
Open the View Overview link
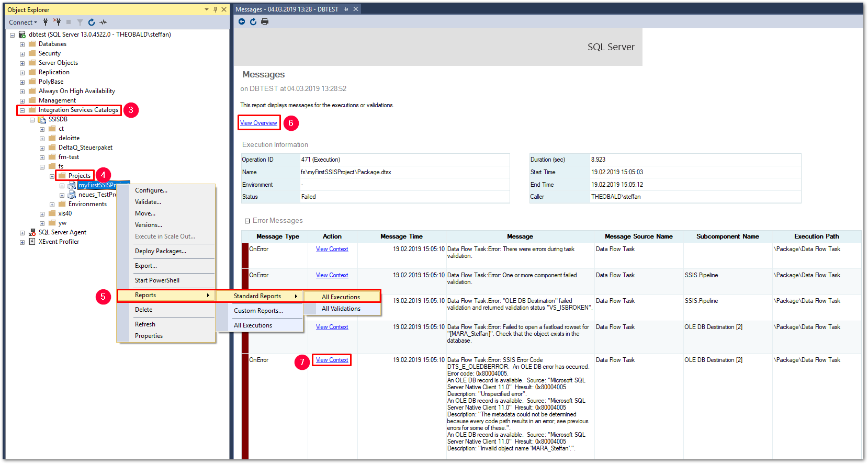click(x=258, y=123)
